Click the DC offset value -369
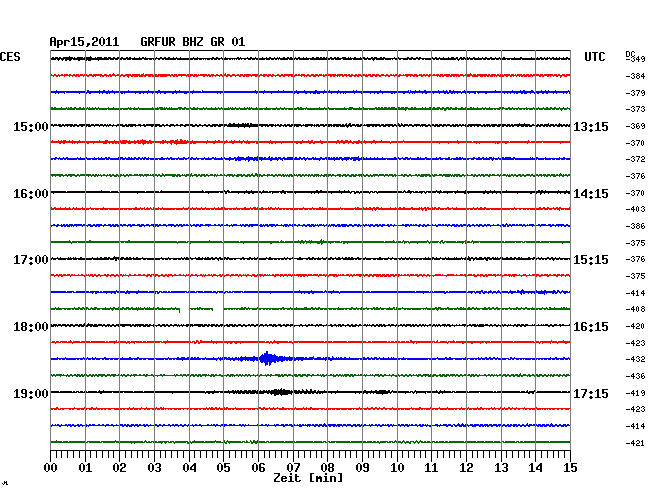 click(x=635, y=126)
